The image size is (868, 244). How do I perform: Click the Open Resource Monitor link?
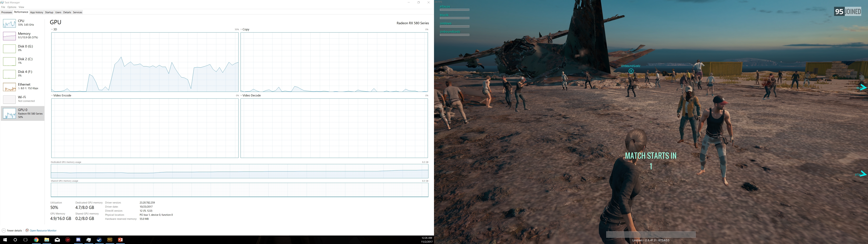43,230
